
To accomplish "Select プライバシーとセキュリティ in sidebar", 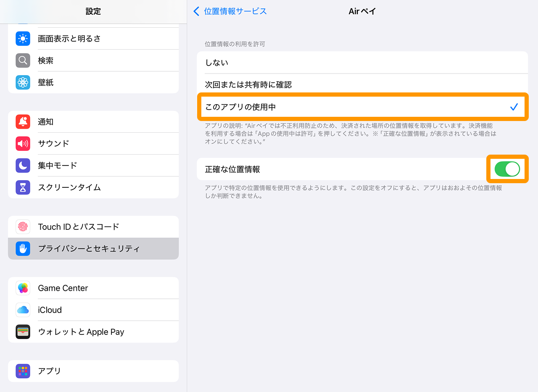I will [x=93, y=249].
